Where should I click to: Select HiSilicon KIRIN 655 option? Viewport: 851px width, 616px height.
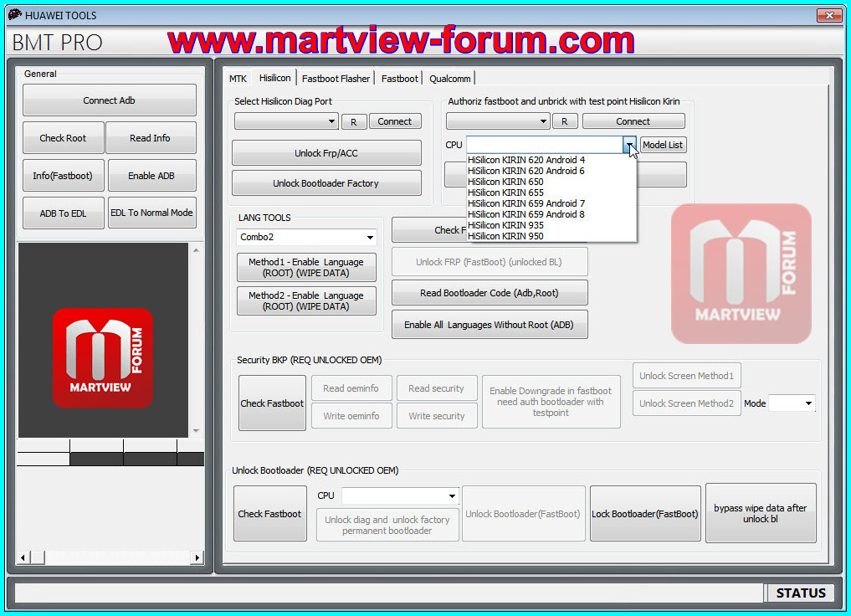click(551, 192)
